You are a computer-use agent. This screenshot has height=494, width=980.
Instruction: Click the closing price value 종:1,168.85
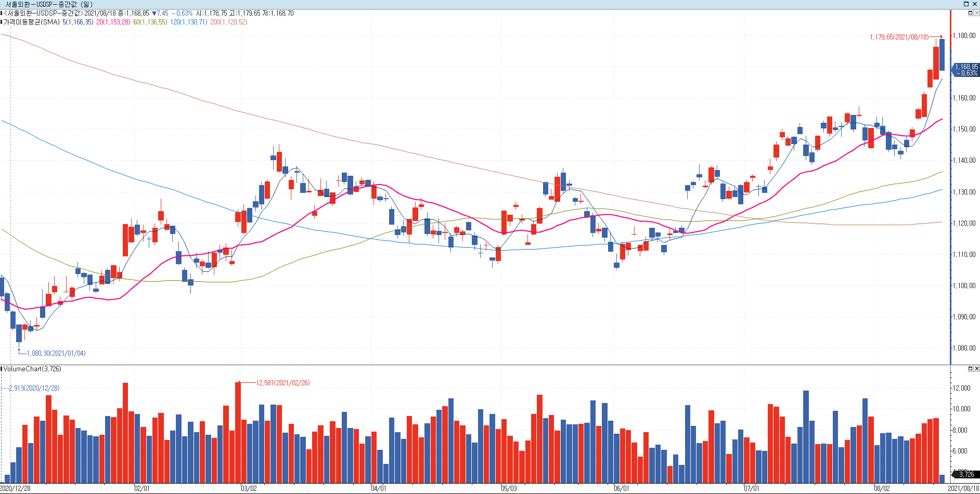[x=134, y=14]
